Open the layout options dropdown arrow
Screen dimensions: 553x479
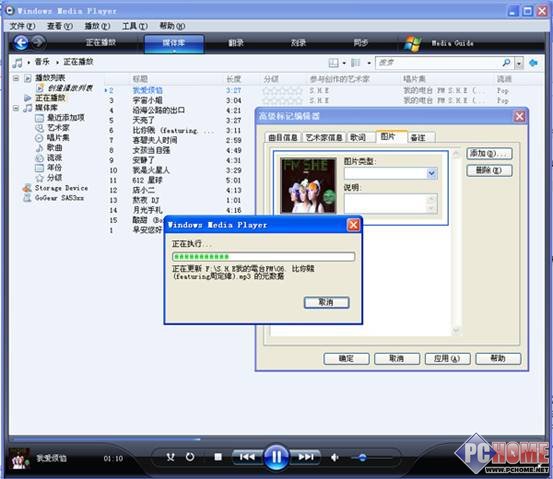pos(344,63)
